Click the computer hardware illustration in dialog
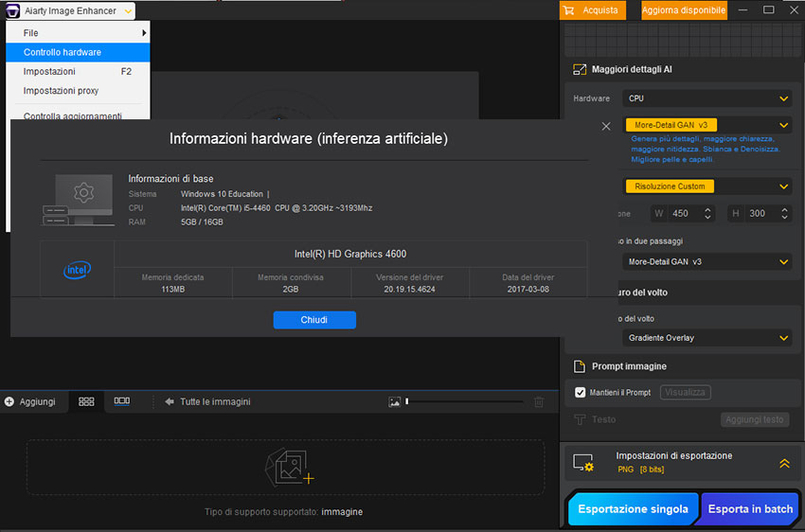This screenshot has height=532, width=805. [78, 200]
